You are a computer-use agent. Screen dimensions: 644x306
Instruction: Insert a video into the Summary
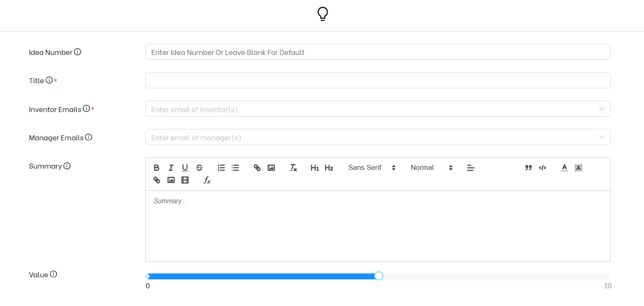pyautogui.click(x=185, y=180)
